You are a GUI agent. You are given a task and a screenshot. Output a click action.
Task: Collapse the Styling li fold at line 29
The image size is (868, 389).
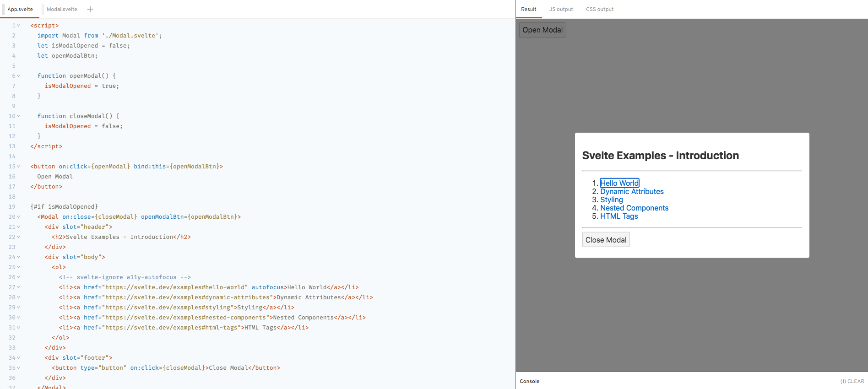point(19,308)
